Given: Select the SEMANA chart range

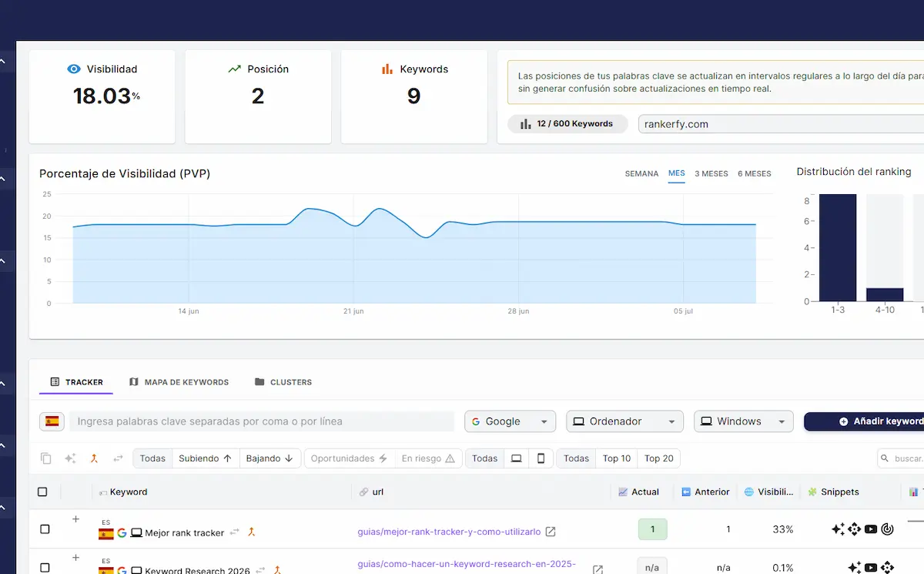Looking at the screenshot, I should tap(641, 174).
